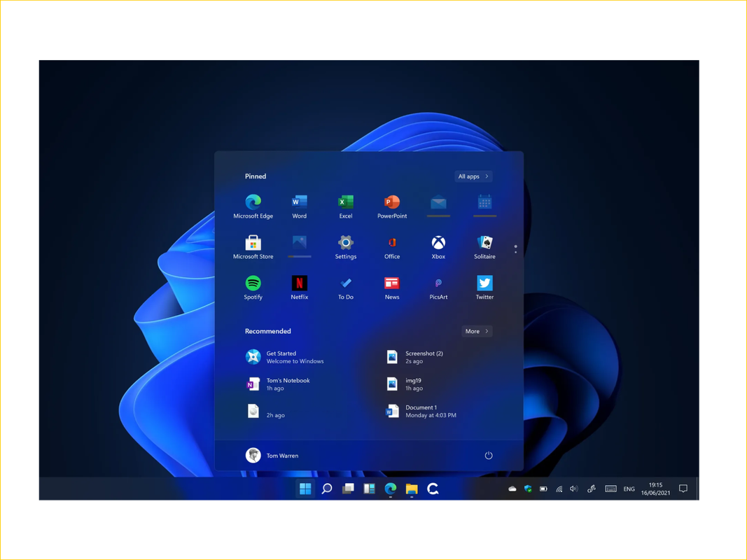Open Windows Security shield tray icon
The image size is (747, 560).
[x=528, y=489]
